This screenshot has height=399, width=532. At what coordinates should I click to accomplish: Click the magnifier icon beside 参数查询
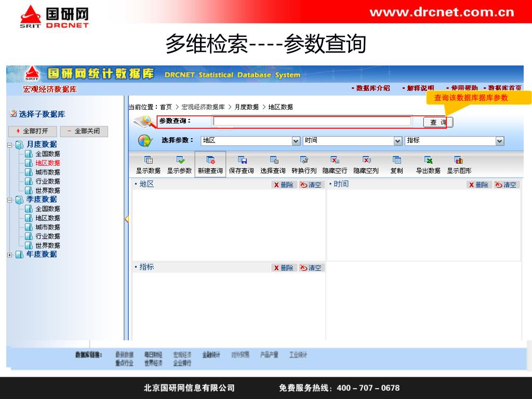tap(144, 122)
